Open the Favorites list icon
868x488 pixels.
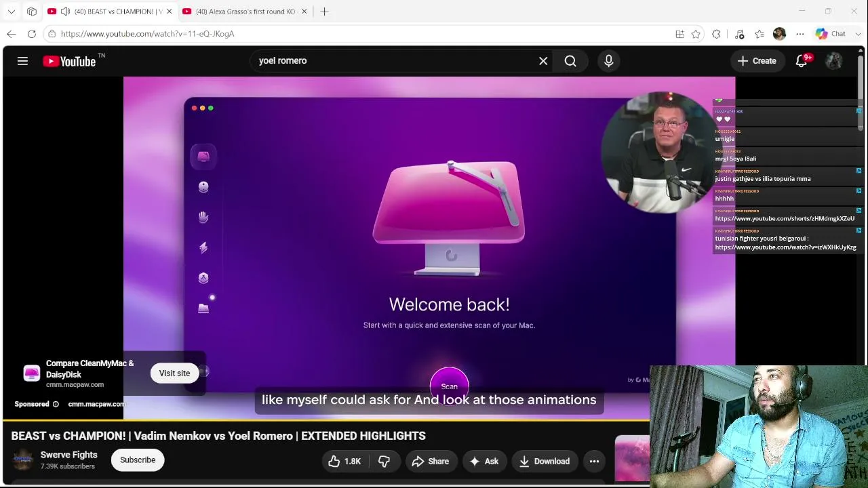(x=759, y=34)
